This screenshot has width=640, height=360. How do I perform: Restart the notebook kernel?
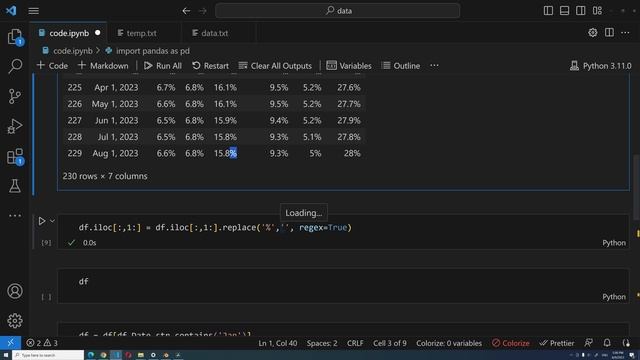point(211,66)
